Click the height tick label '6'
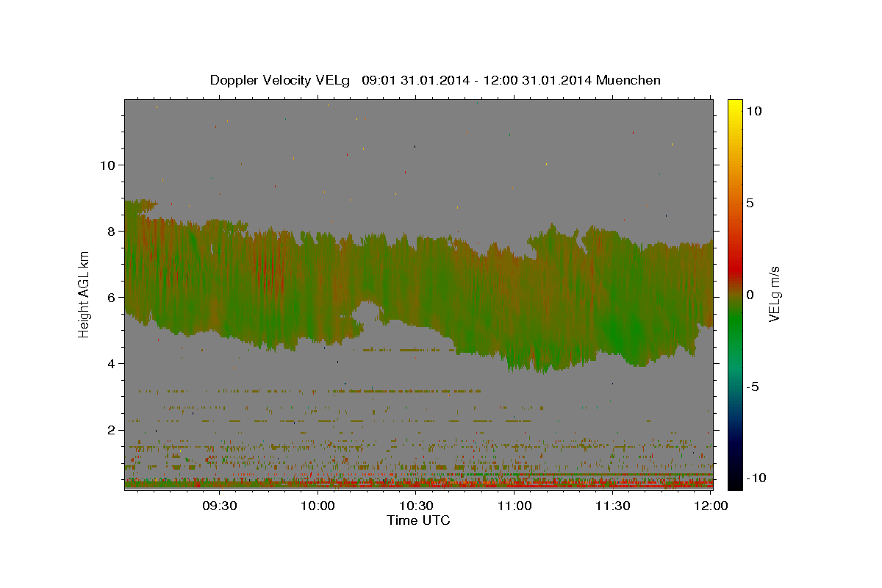The width and height of the screenshot is (882, 588). coord(110,297)
